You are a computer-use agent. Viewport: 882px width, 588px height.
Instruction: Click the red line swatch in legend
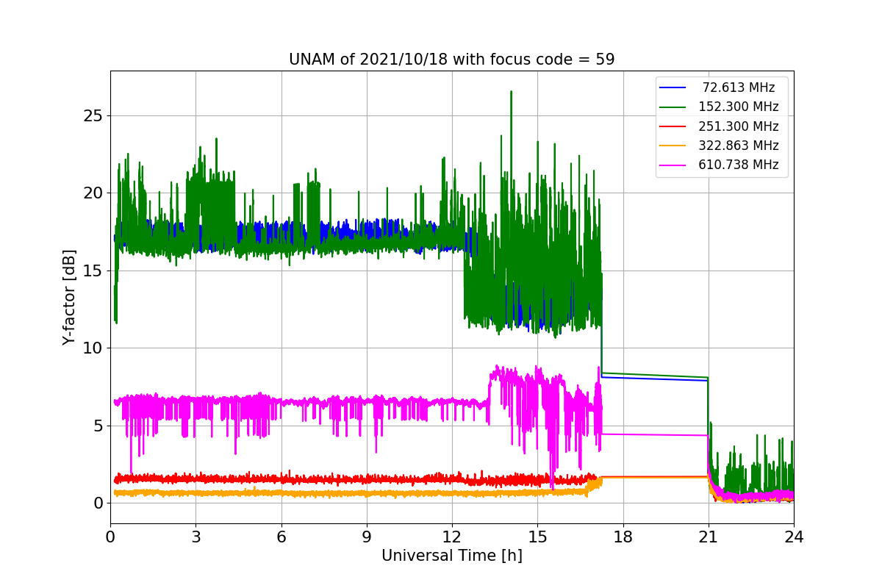pos(673,126)
